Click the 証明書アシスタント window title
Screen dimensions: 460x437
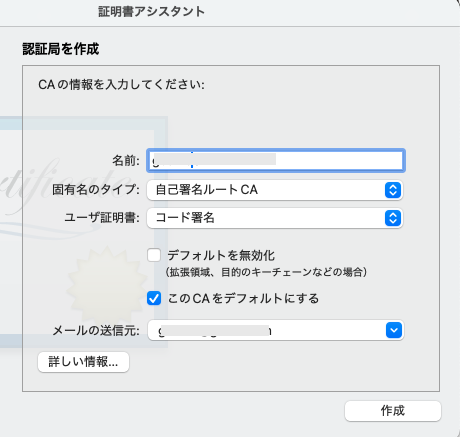pyautogui.click(x=151, y=12)
